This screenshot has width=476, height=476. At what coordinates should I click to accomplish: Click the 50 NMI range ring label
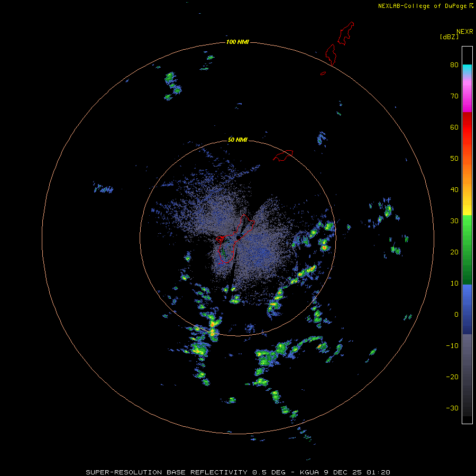(237, 140)
